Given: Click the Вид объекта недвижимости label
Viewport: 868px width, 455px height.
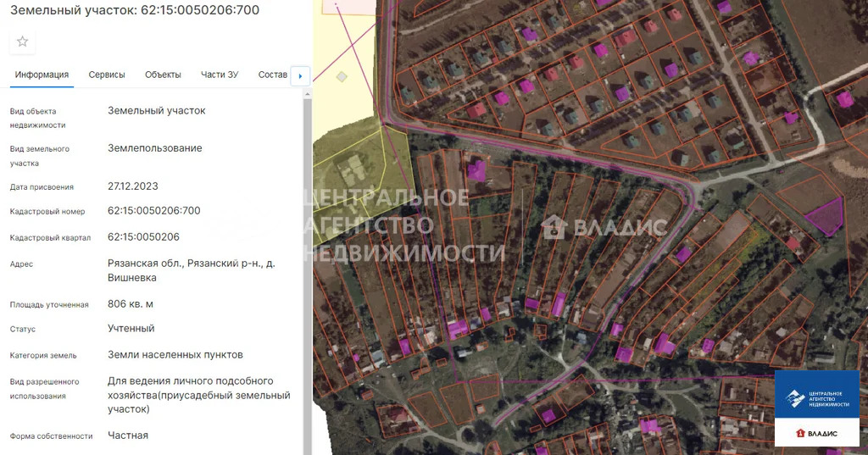Looking at the screenshot, I should [37, 118].
